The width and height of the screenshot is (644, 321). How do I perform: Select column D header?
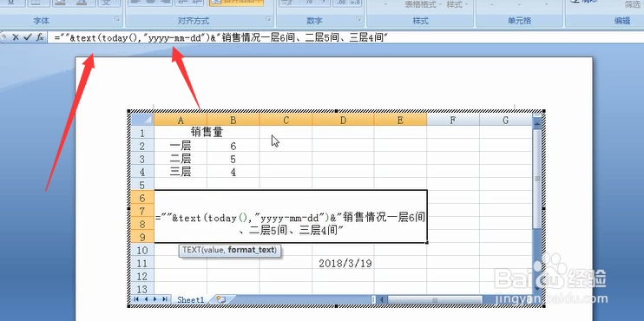343,120
